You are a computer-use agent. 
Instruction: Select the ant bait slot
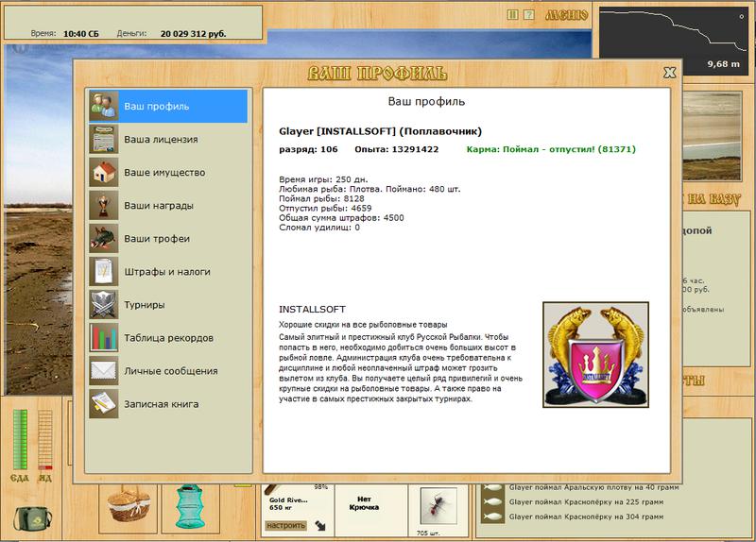pos(438,506)
